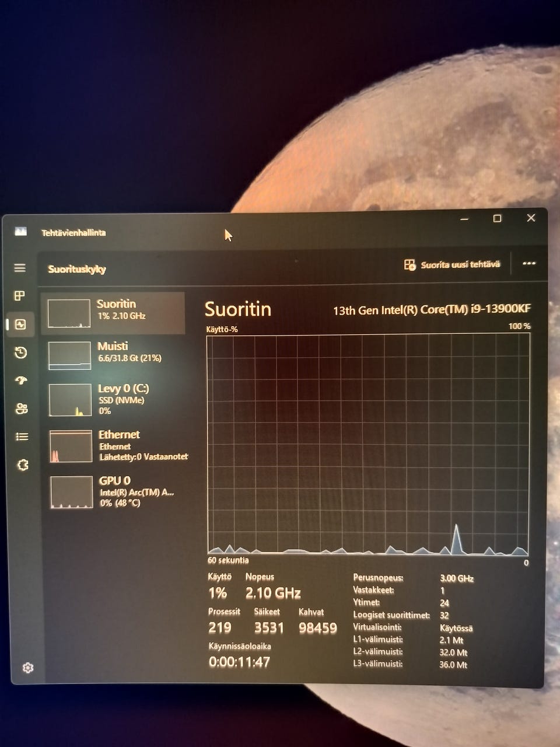Open the Users page icon
This screenshot has width=560, height=747.
22,409
